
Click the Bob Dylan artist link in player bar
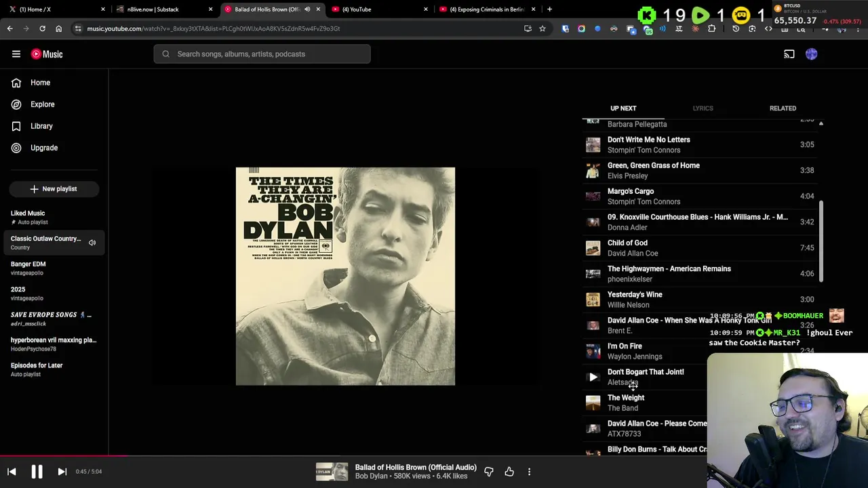pyautogui.click(x=372, y=476)
